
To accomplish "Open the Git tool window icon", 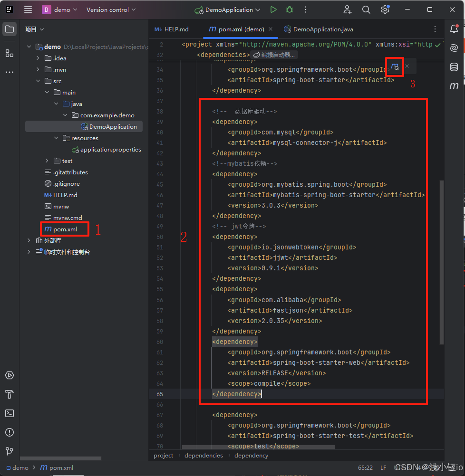I will coord(10,451).
